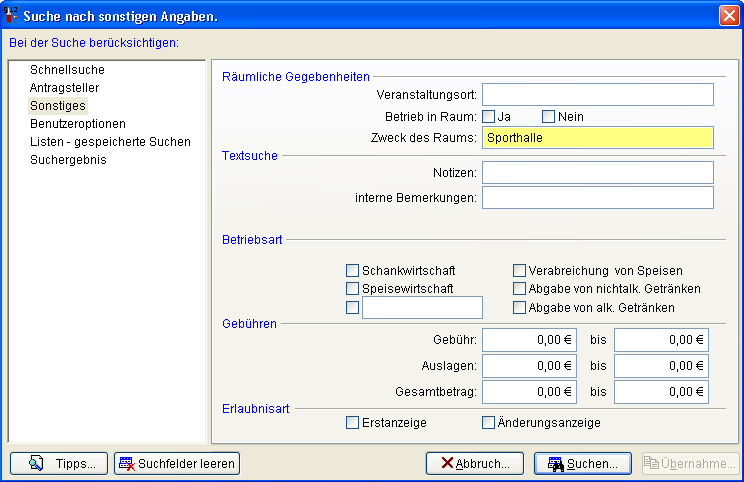Image resolution: width=744 pixels, height=482 pixels.
Task: Start search with the Suchen button
Action: [583, 463]
